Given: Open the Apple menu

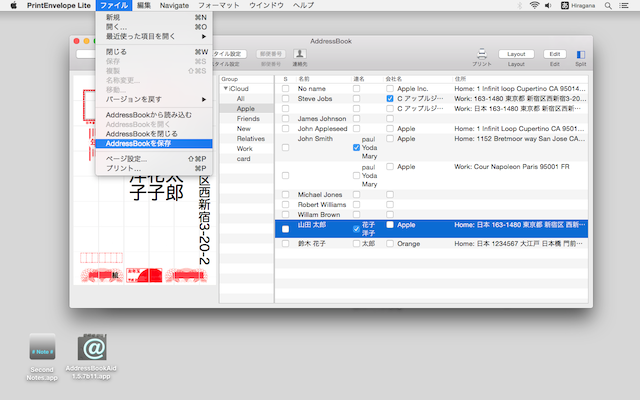Looking at the screenshot, I should [x=13, y=5].
